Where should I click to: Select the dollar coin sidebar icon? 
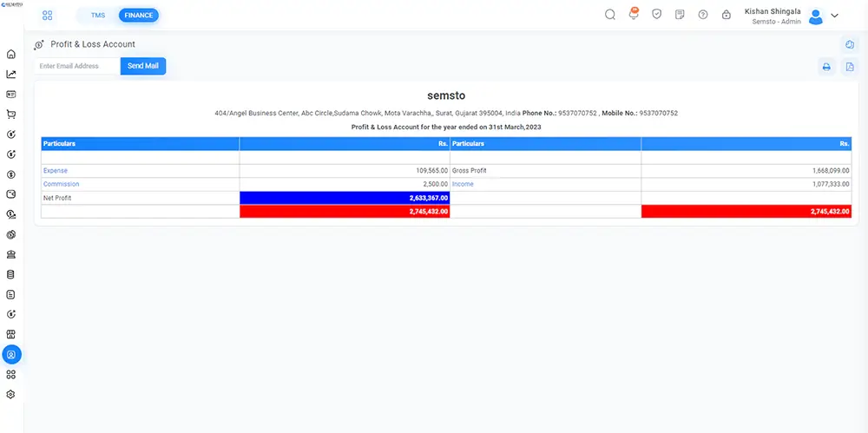(x=11, y=174)
